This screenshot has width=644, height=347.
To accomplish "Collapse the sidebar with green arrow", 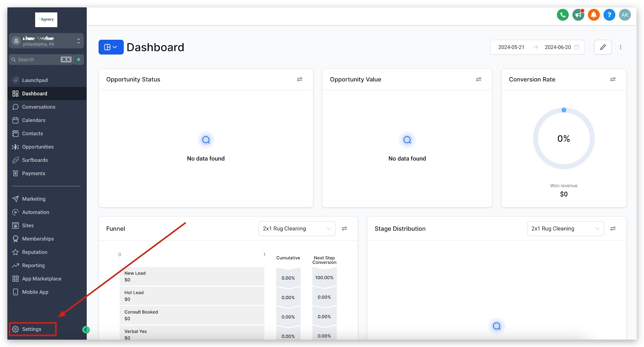I will [x=86, y=329].
